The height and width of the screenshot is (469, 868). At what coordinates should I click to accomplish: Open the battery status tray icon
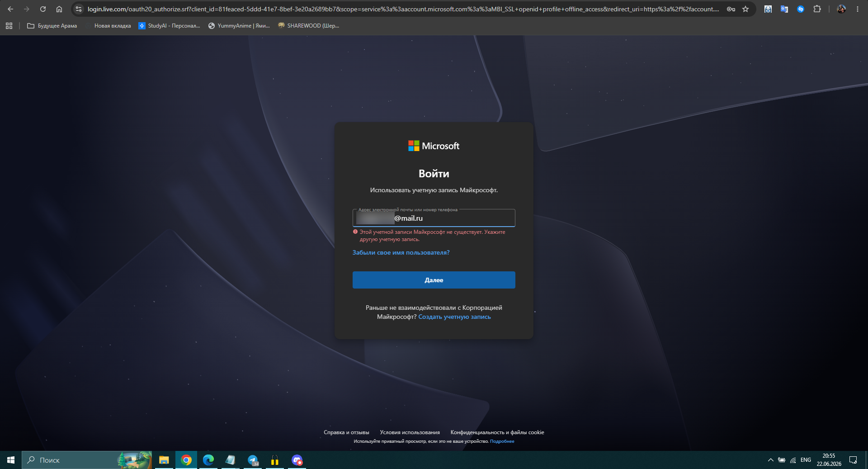(x=782, y=460)
